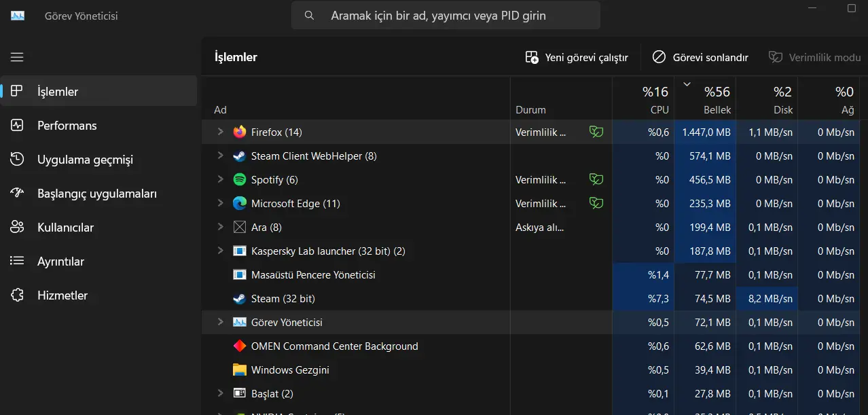Click the Spotify process icon
868x415 pixels.
(239, 180)
